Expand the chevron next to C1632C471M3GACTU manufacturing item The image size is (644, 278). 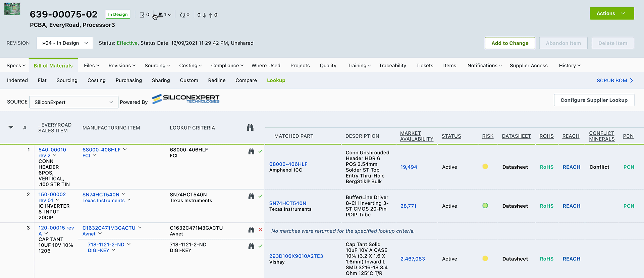pyautogui.click(x=140, y=227)
